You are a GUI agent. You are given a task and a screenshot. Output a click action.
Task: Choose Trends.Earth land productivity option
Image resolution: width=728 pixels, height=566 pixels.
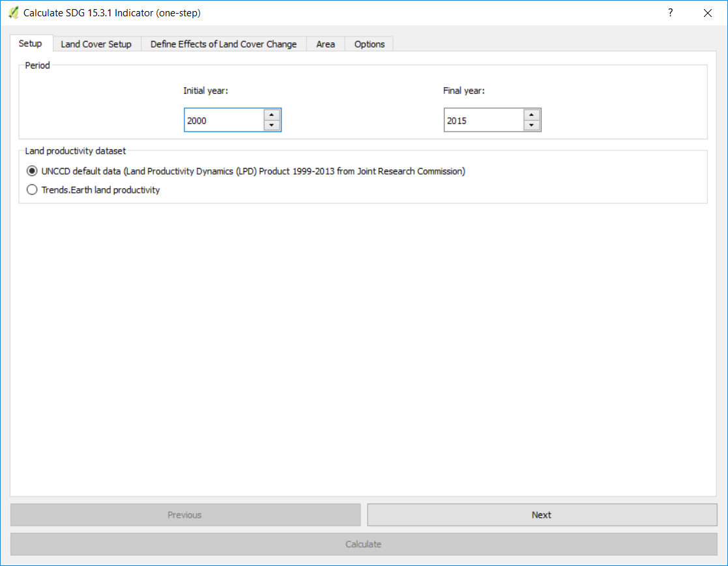tap(32, 190)
